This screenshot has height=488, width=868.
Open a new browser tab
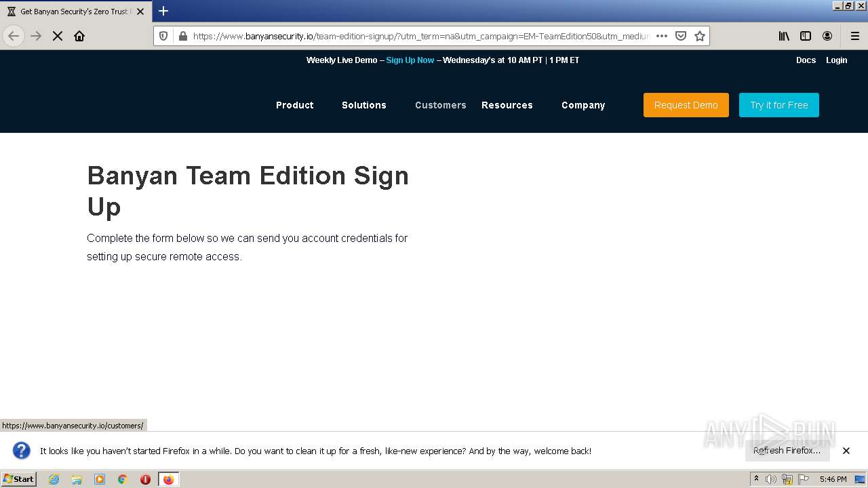tap(163, 11)
